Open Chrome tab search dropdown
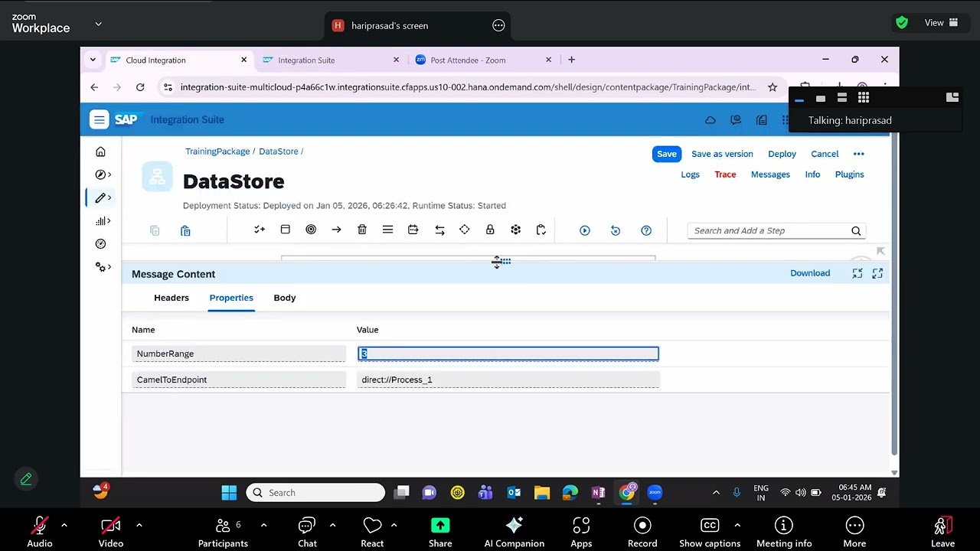The width and height of the screenshot is (980, 551). (93, 60)
